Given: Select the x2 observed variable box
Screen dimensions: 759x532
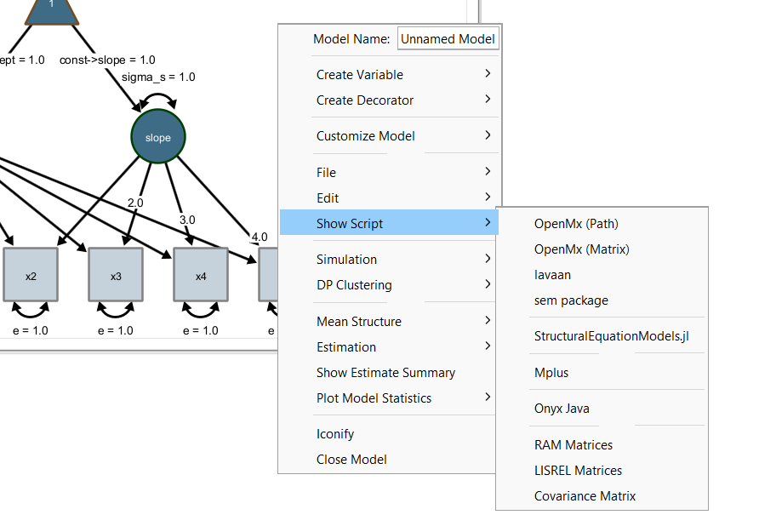Looking at the screenshot, I should pyautogui.click(x=31, y=275).
